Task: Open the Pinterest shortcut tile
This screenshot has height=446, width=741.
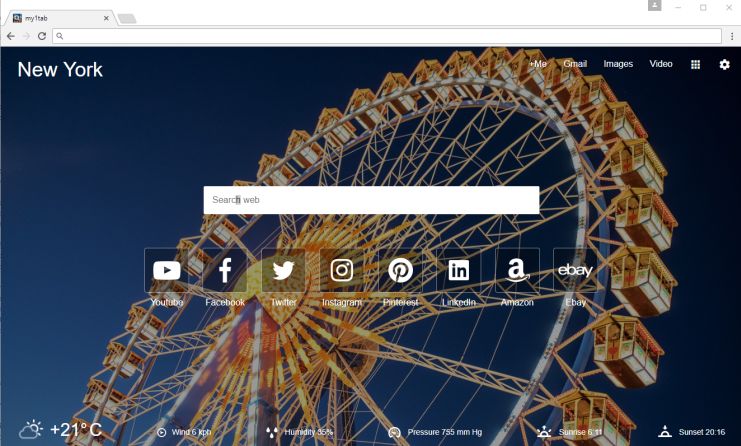Action: click(x=400, y=270)
